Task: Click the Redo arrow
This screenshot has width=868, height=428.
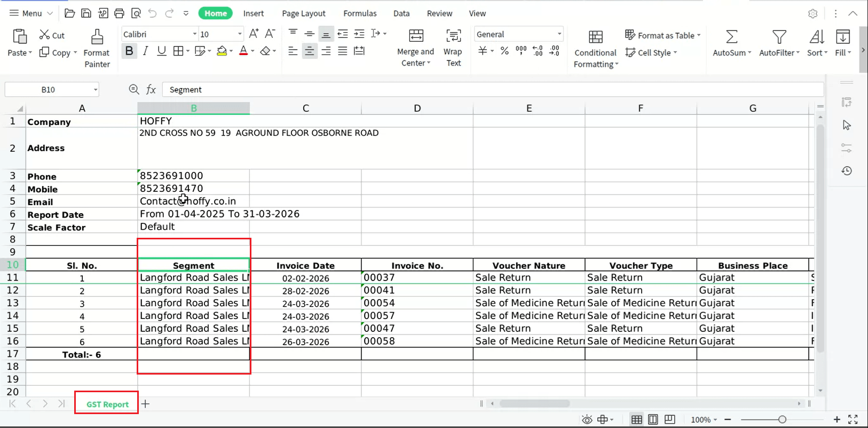Action: click(170, 13)
